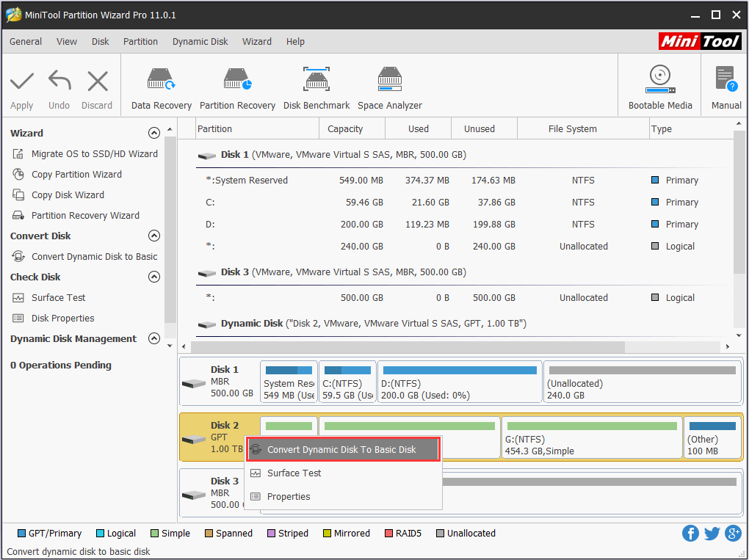Choose Convert Dynamic Disk To Basic Disk
This screenshot has width=749, height=560.
342,450
